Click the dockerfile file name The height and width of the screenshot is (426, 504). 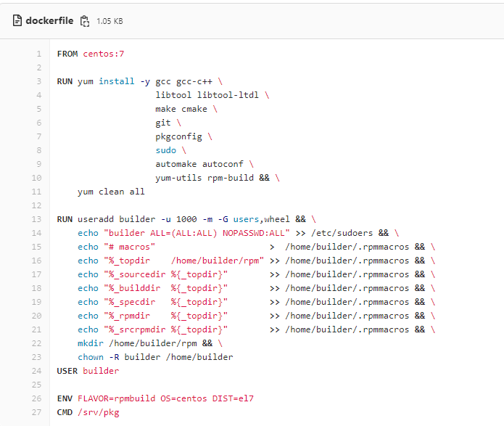tap(49, 20)
